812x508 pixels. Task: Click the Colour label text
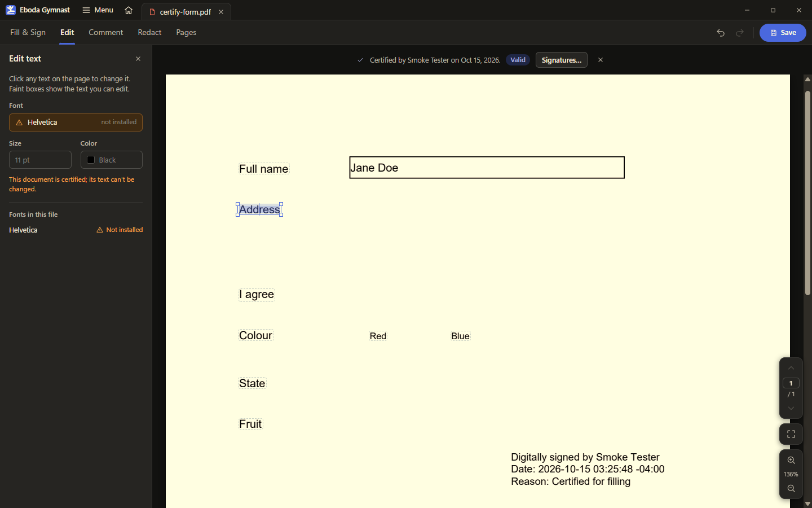pos(256,335)
